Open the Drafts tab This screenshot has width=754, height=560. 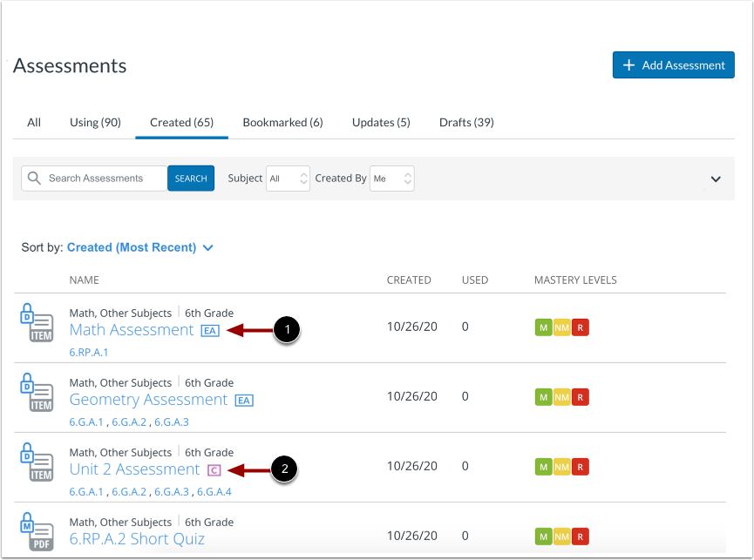[x=466, y=122]
